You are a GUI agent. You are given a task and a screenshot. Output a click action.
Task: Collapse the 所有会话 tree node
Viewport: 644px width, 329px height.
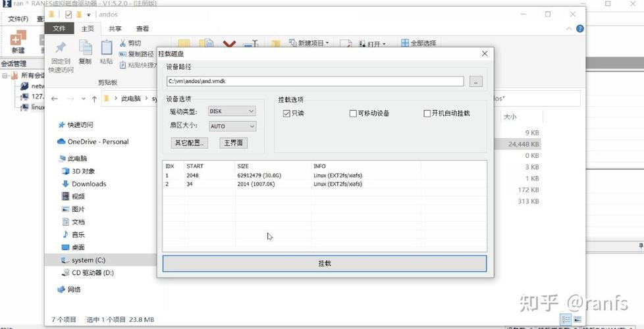point(5,76)
